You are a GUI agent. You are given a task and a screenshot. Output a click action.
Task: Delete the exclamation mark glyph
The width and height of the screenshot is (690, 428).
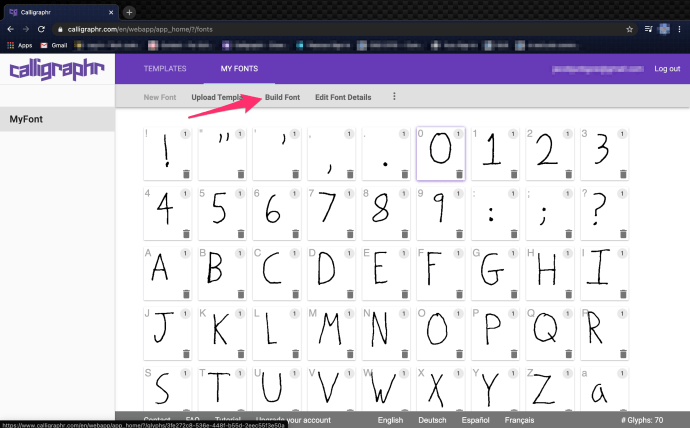click(186, 174)
